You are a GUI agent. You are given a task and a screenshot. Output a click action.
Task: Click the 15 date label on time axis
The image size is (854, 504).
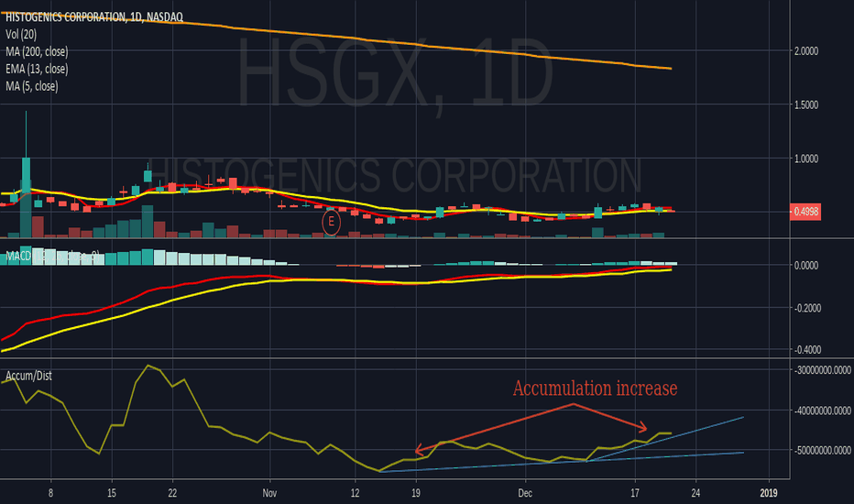coord(112,493)
